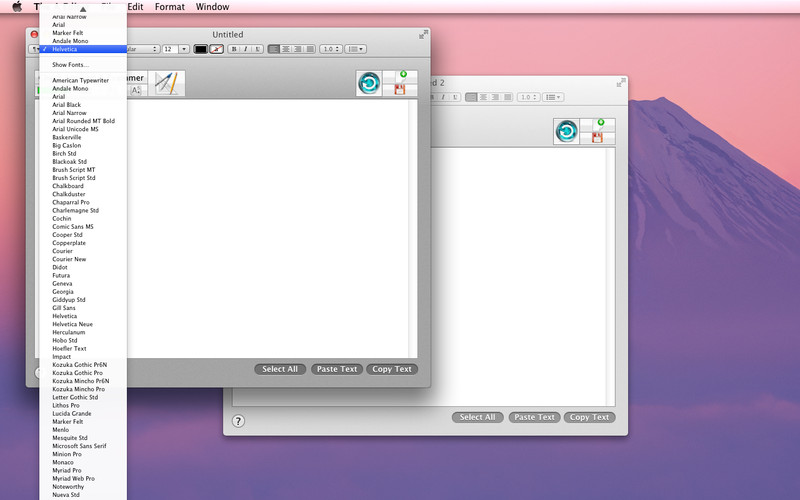Enter full screen via arrows in Untitled window
The height and width of the screenshot is (500, 800).
click(423, 34)
